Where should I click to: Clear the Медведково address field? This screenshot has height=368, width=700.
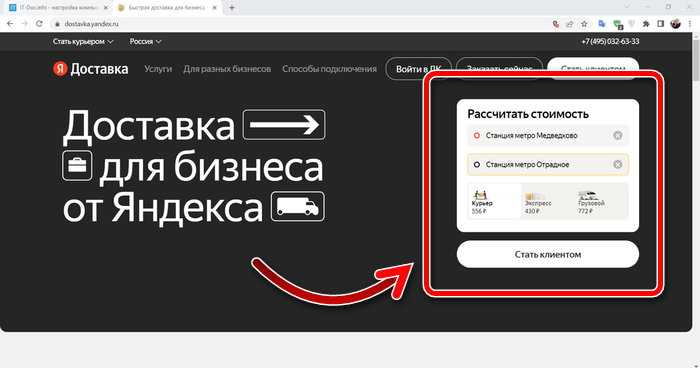(x=617, y=135)
